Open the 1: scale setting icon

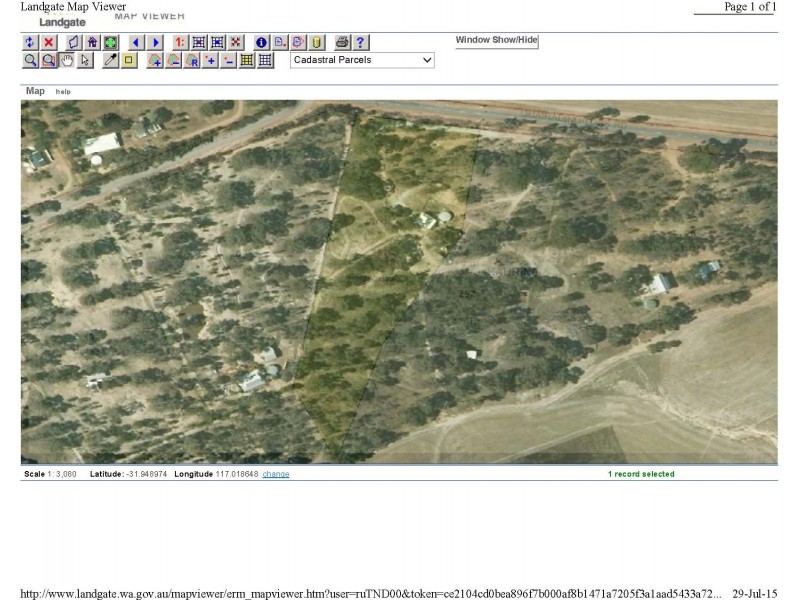[x=180, y=42]
